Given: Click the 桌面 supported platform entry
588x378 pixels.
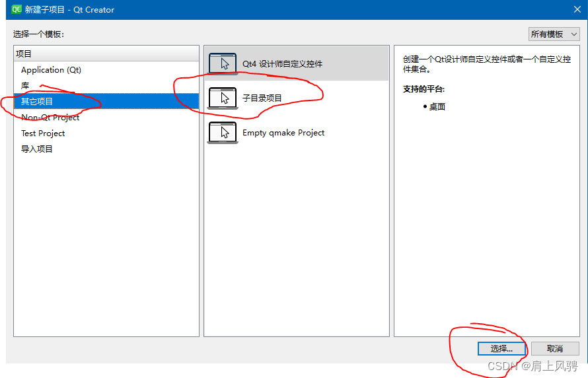Looking at the screenshot, I should 437,107.
